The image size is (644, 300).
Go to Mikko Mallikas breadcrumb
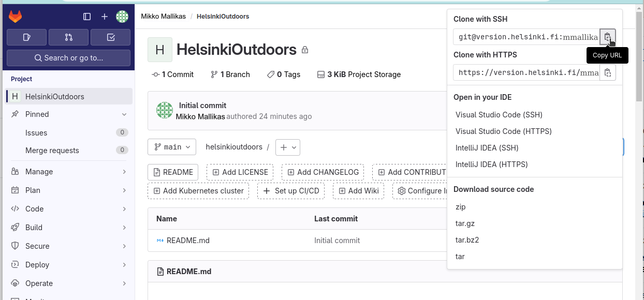click(163, 17)
